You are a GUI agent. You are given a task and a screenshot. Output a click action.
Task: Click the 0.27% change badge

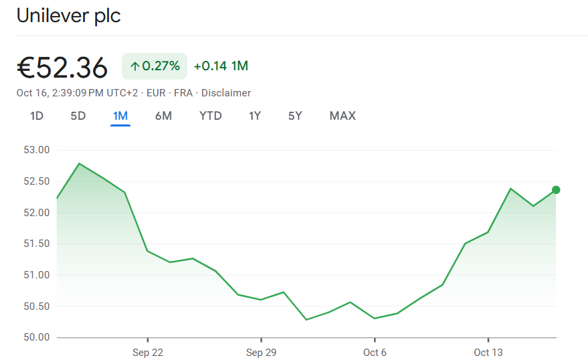coord(155,66)
